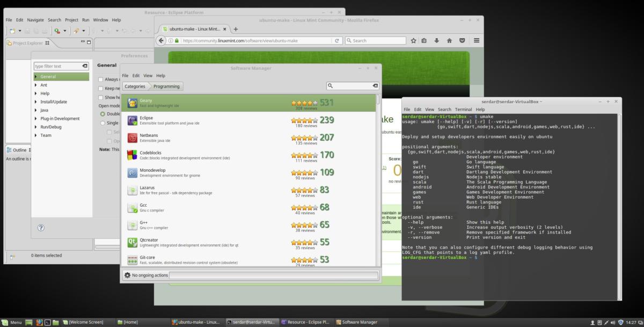Expand the Install/Update tree node
The image size is (644, 327).
click(x=36, y=101)
